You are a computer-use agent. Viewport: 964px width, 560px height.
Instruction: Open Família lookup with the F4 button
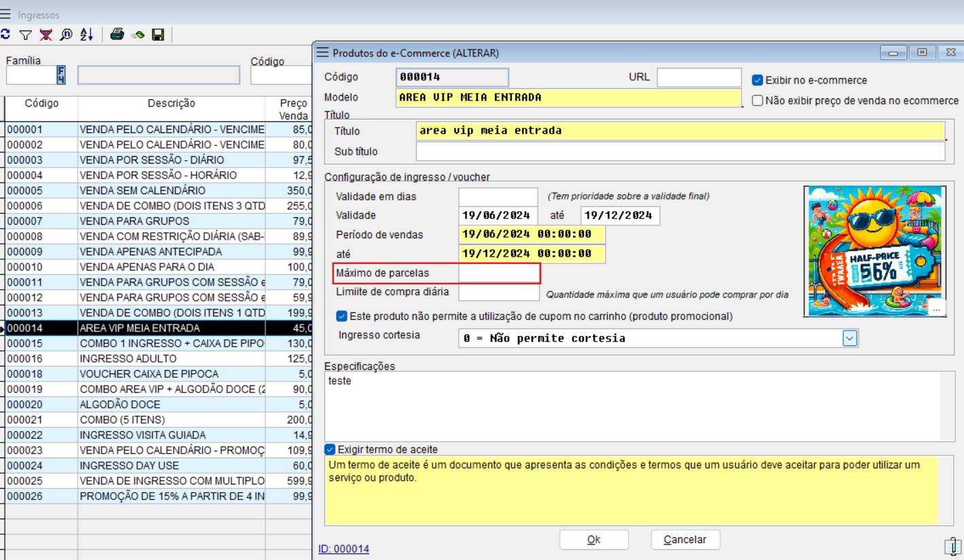click(x=61, y=75)
